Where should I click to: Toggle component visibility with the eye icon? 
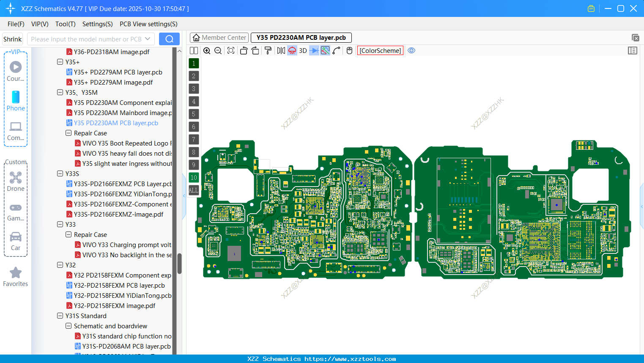coord(411,50)
